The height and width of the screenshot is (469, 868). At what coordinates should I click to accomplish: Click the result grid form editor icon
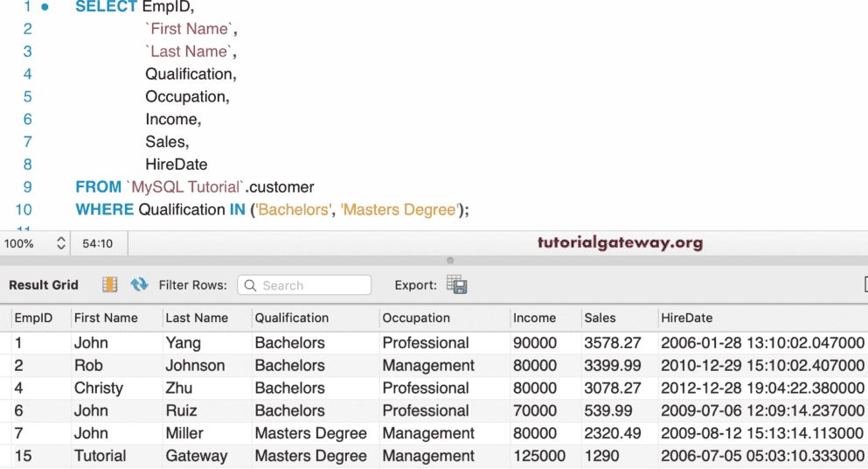110,284
